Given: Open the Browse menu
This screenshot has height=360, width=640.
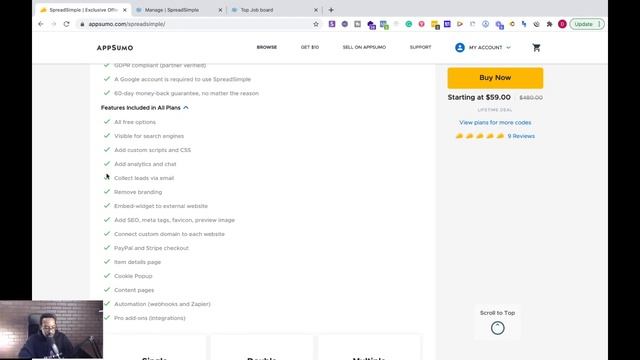Looking at the screenshot, I should [267, 47].
